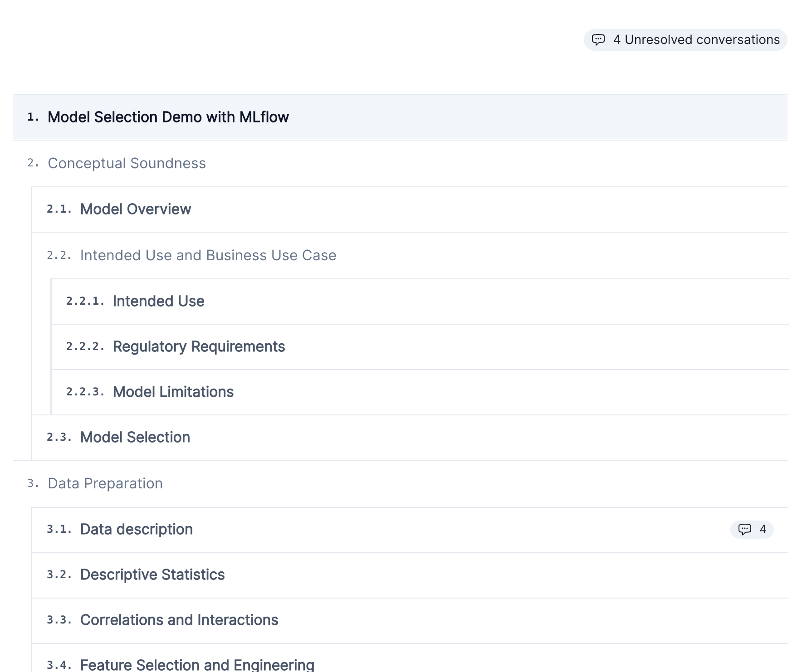Open the Data description section
Viewport: 812px width, 672px height.
point(136,529)
